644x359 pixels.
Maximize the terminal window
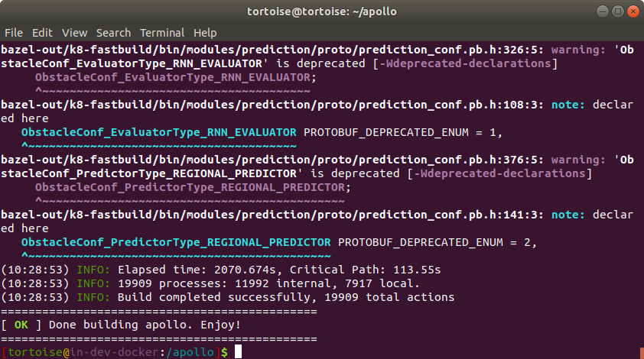618,11
